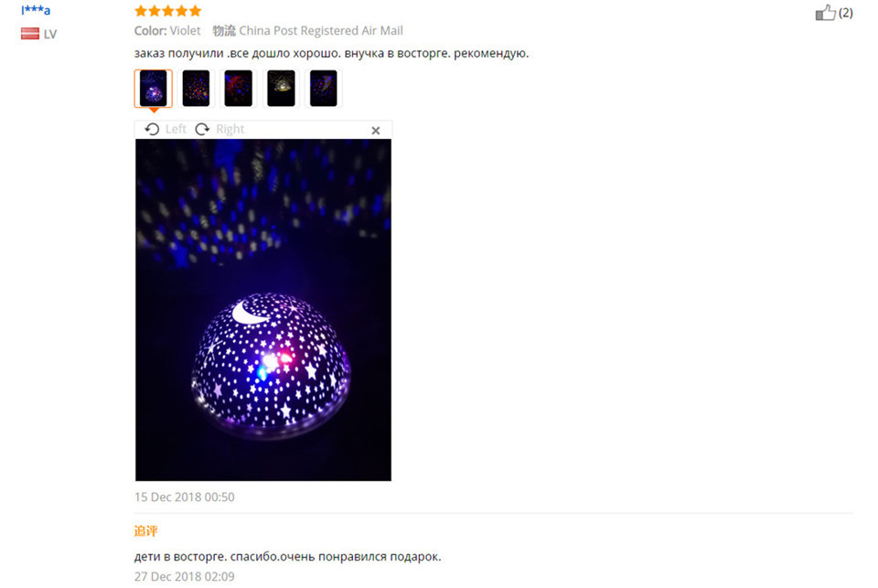Select the first review photo thumbnail
This screenshot has width=878, height=588.
pyautogui.click(x=154, y=88)
